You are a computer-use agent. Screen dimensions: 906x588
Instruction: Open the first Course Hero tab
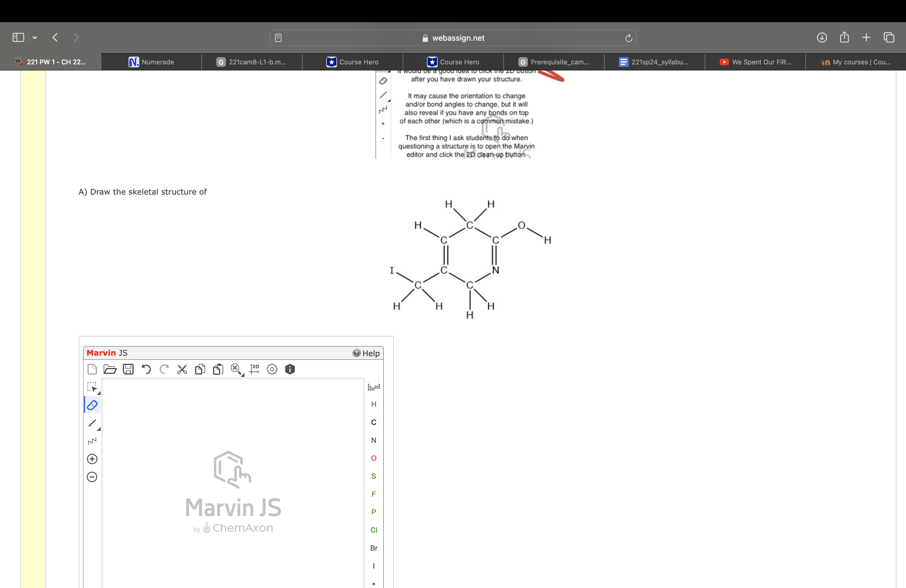coord(353,62)
